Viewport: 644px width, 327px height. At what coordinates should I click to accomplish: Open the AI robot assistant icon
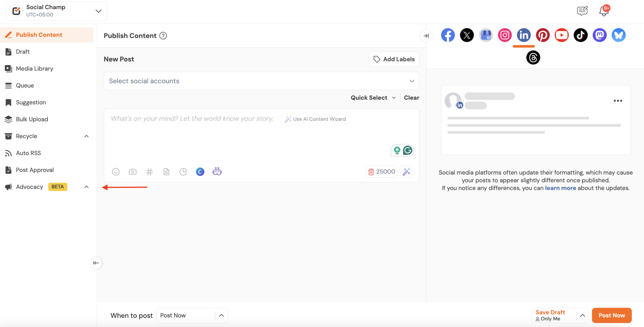click(217, 172)
